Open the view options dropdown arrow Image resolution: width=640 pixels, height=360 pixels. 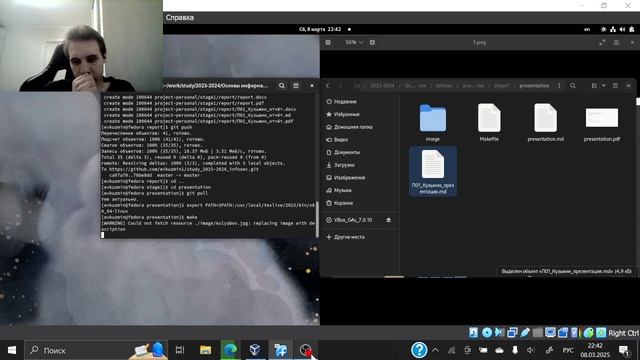(x=604, y=86)
